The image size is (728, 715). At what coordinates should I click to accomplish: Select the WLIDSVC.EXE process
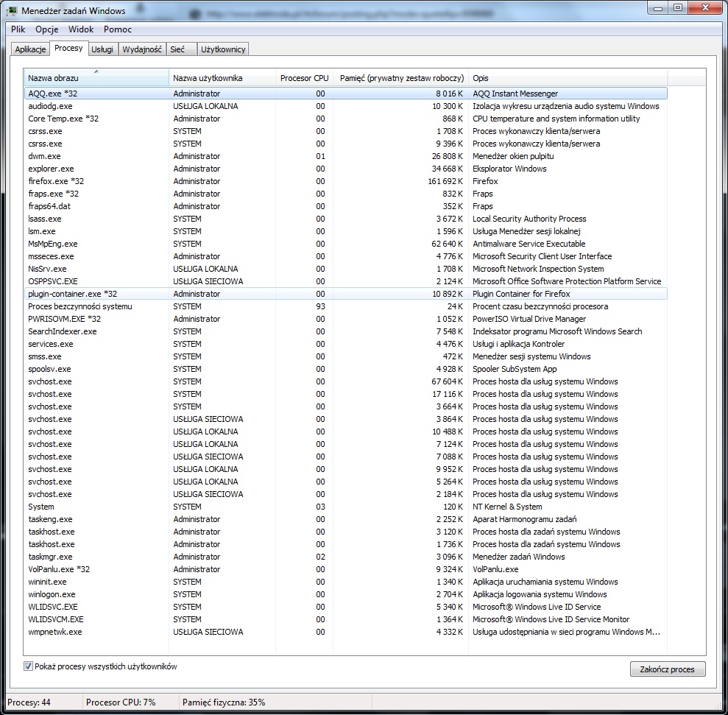point(345,607)
